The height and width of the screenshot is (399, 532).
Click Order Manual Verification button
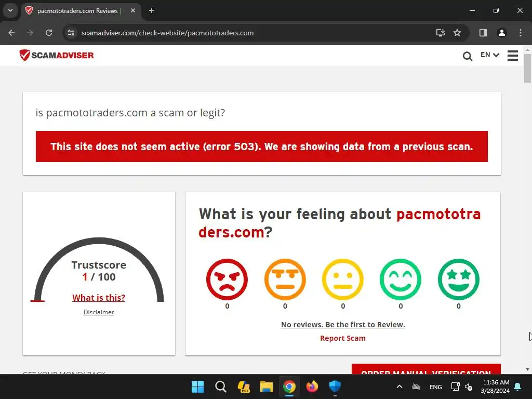(x=426, y=369)
